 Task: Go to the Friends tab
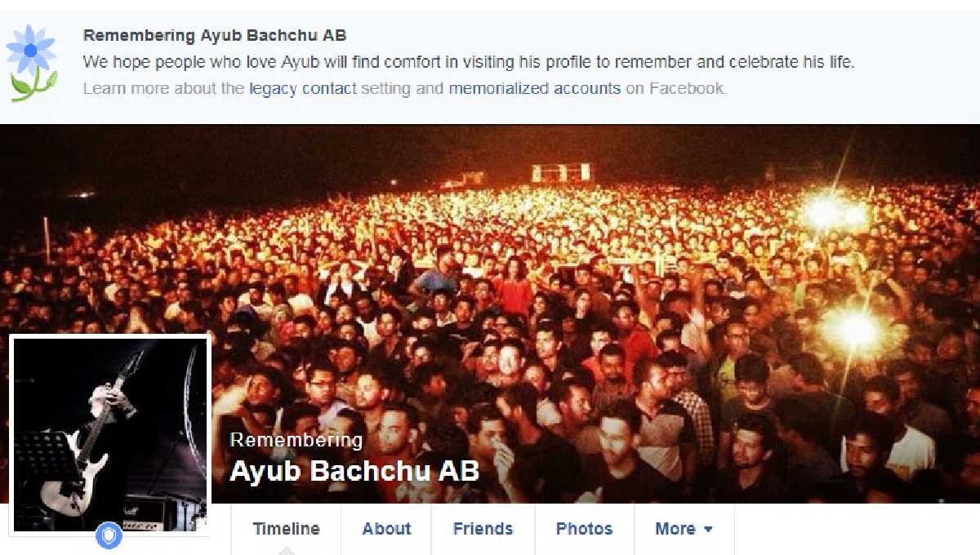tap(483, 529)
